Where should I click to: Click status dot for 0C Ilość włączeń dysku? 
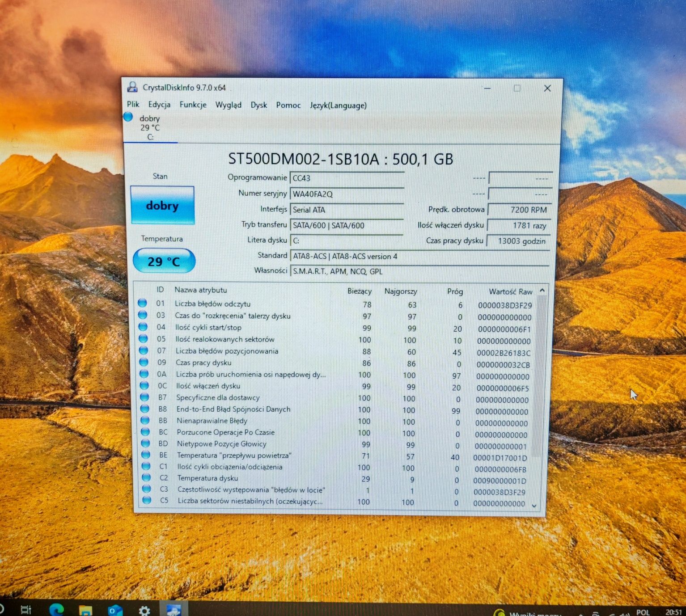coord(144,385)
